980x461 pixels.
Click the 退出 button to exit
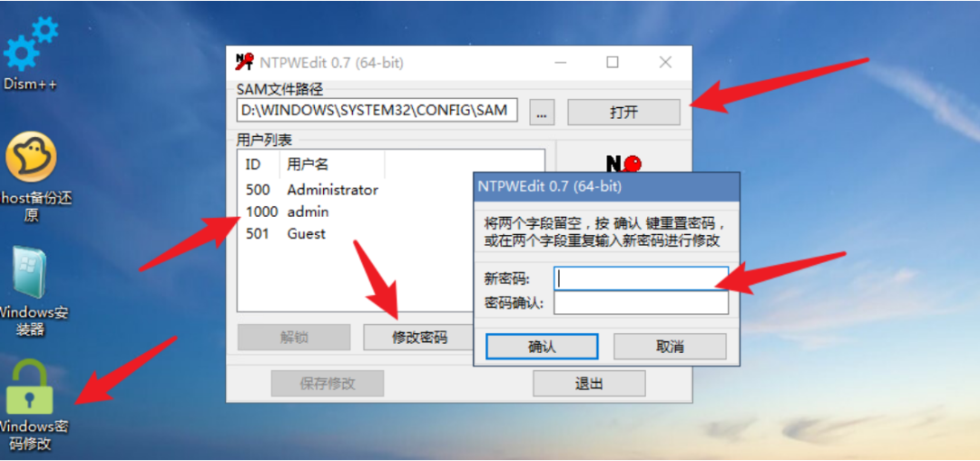pyautogui.click(x=589, y=383)
